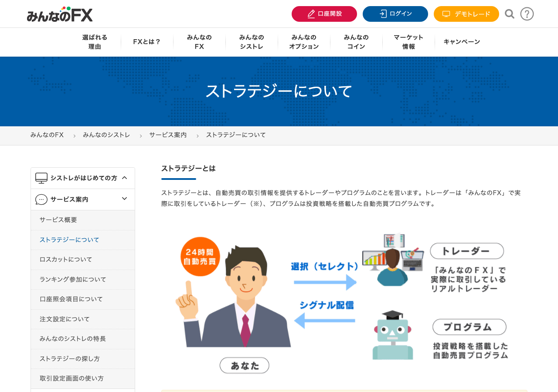Go to サービス案内 breadcrumb link
The width and height of the screenshot is (558, 392).
coord(168,135)
